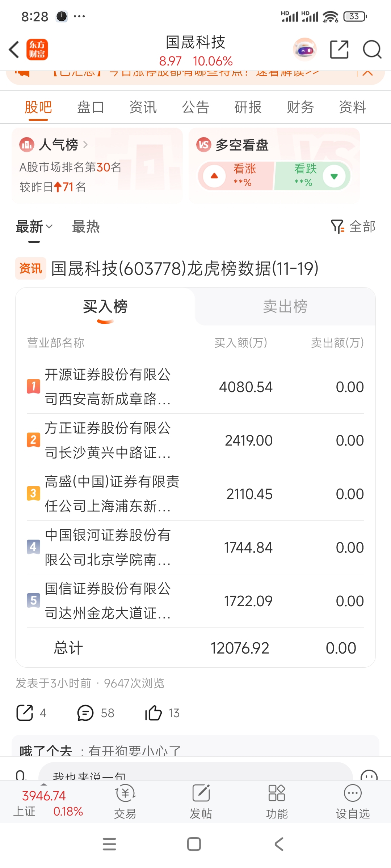The image size is (391, 868).
Task: Tap the share icon in header
Action: [x=339, y=50]
